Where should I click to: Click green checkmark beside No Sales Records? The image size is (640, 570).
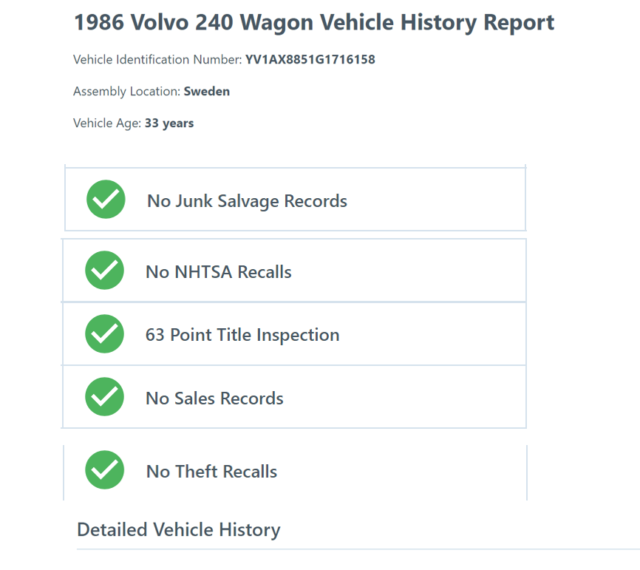104,398
